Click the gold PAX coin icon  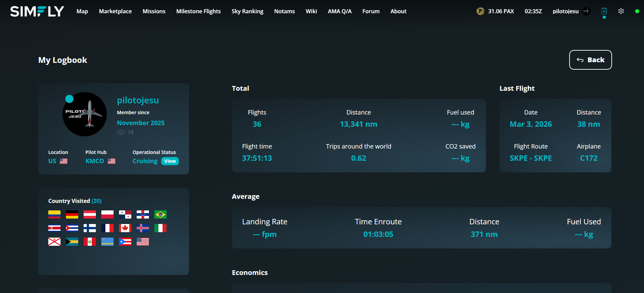click(480, 11)
